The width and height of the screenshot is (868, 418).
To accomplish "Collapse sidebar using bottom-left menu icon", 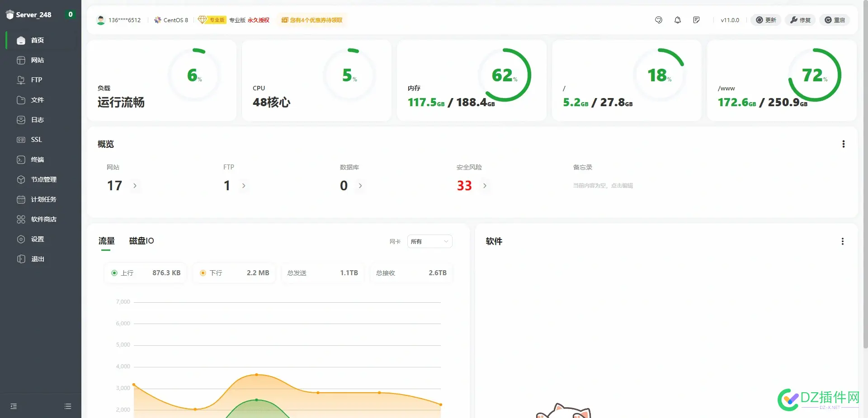I will pyautogui.click(x=14, y=406).
